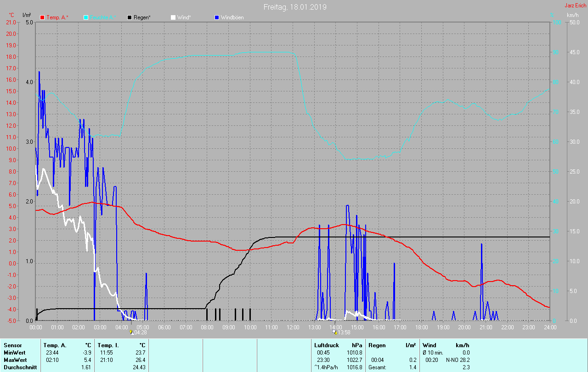This screenshot has height=372, width=588.
Task: Click the chart title Freitag, 18.01.2019
Action: pyautogui.click(x=294, y=7)
